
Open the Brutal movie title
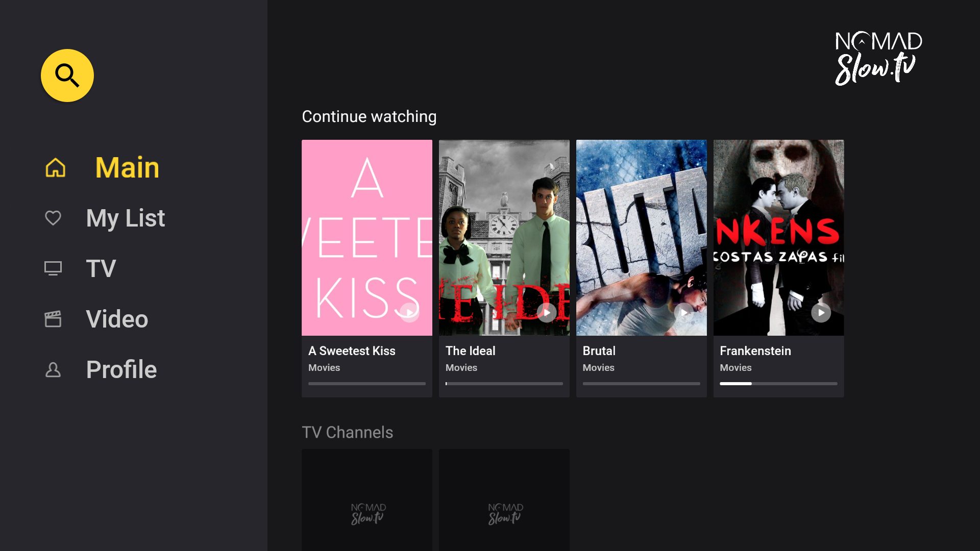(x=599, y=351)
